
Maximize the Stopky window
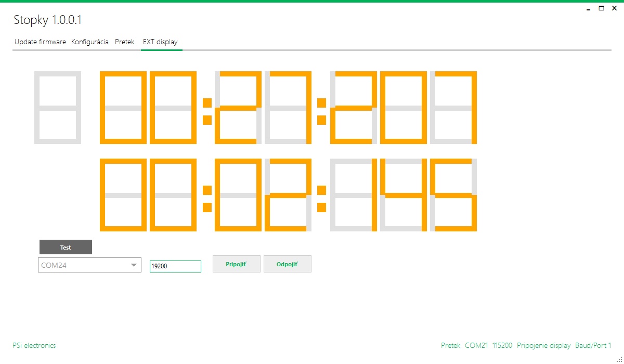coord(601,8)
